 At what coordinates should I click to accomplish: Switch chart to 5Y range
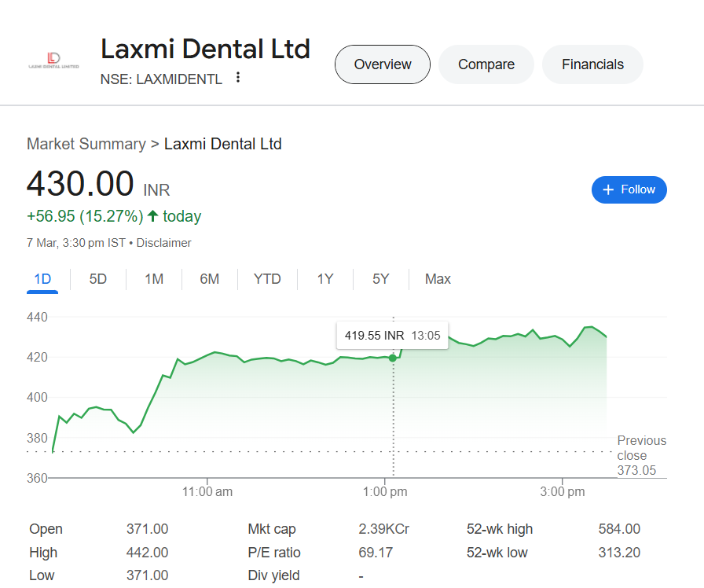pyautogui.click(x=381, y=279)
